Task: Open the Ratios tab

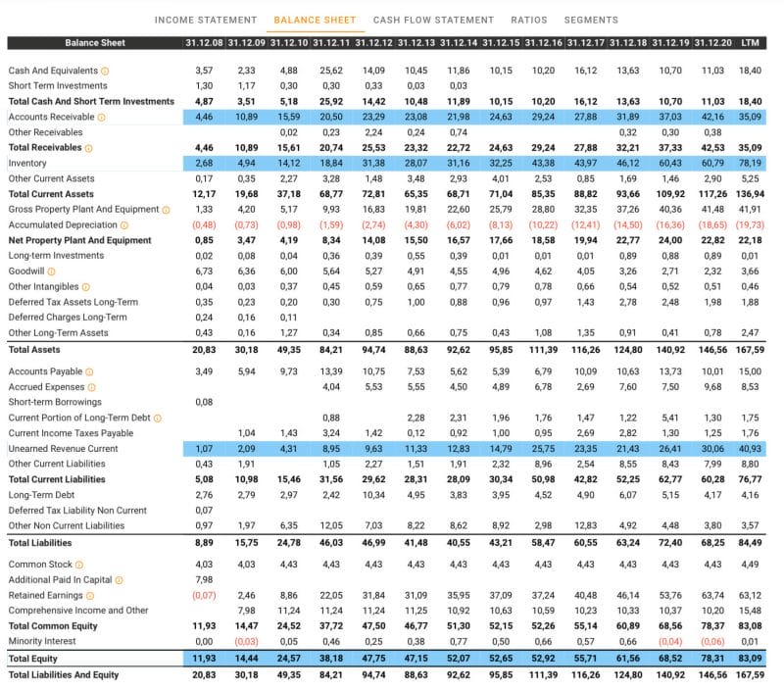Action: 529,20
